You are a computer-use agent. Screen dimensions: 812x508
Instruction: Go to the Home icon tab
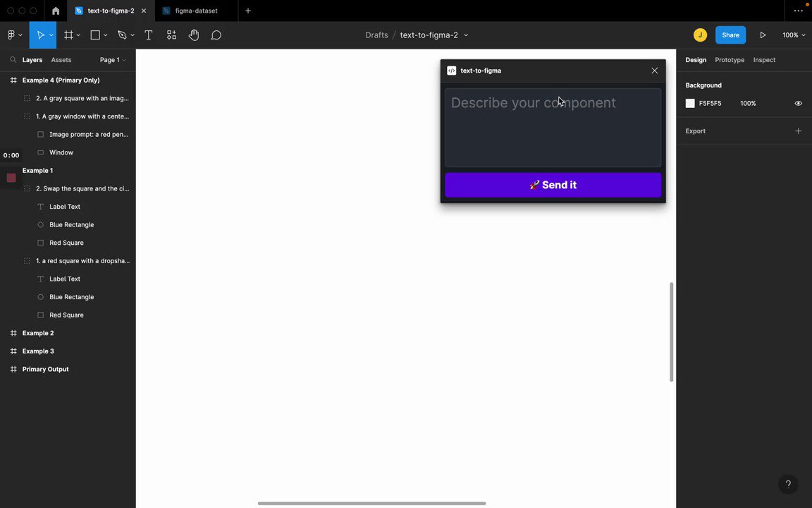point(56,11)
